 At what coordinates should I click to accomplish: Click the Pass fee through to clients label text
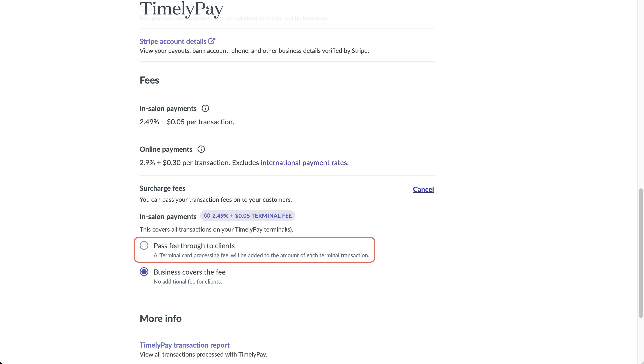194,246
